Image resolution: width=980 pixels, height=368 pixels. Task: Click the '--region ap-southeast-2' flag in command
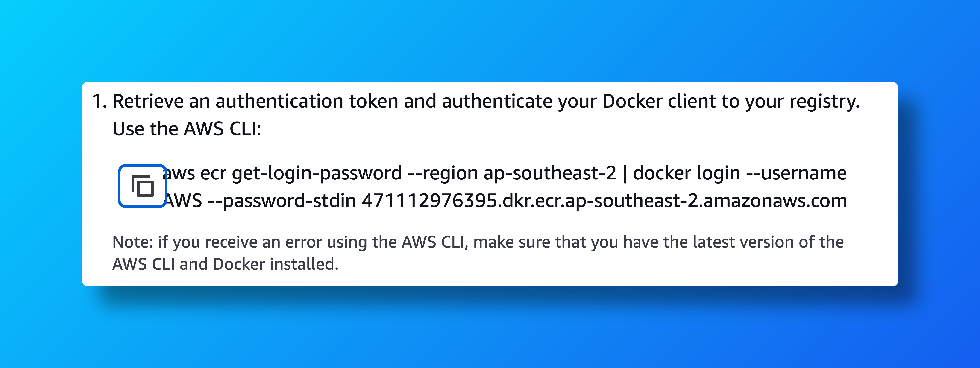[x=512, y=174]
